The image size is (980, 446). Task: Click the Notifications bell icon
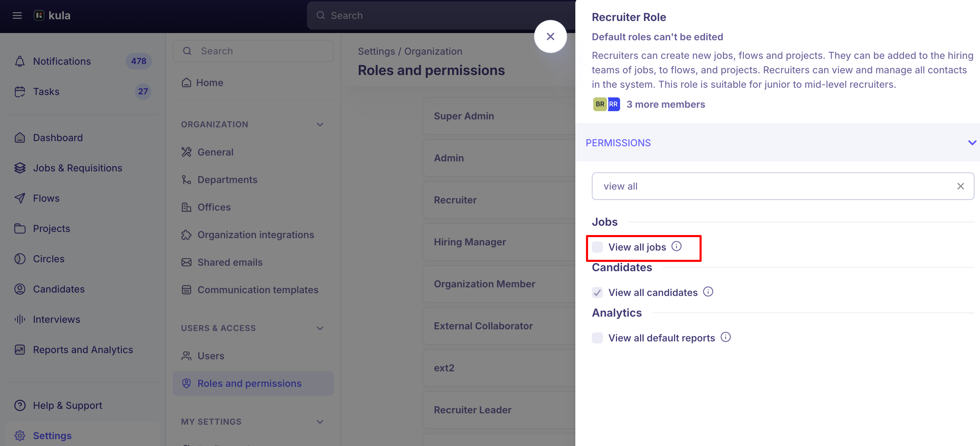(x=20, y=61)
